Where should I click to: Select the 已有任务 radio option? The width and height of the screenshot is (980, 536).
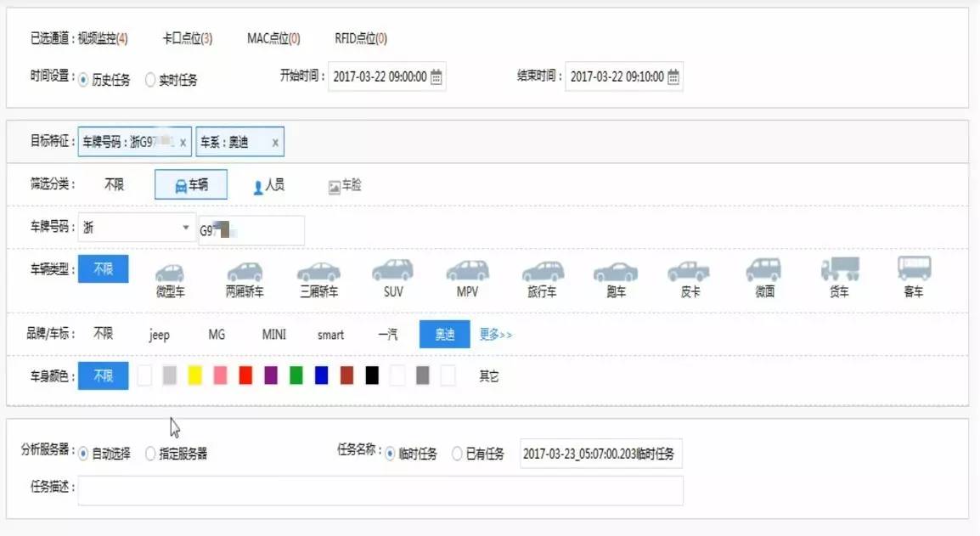[457, 453]
